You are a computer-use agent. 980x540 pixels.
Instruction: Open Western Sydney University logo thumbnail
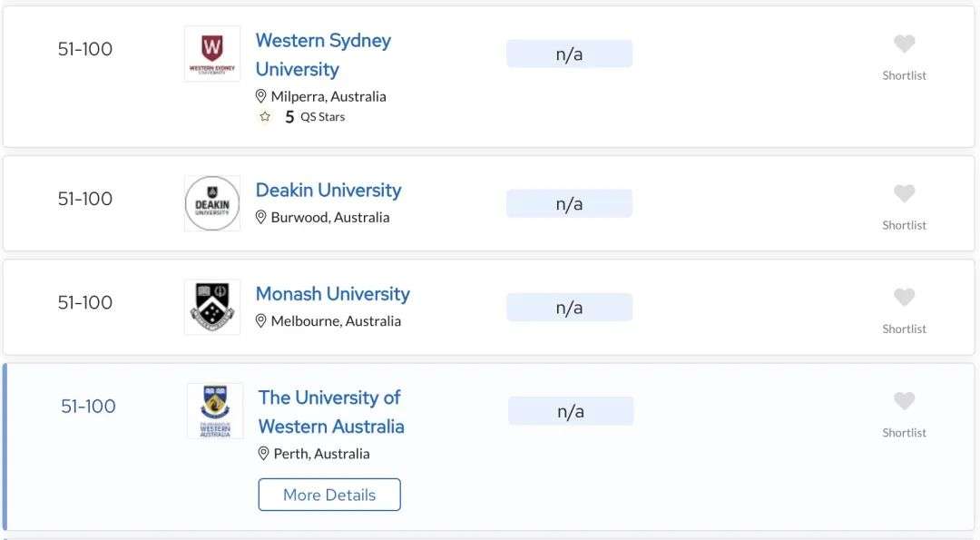(212, 54)
